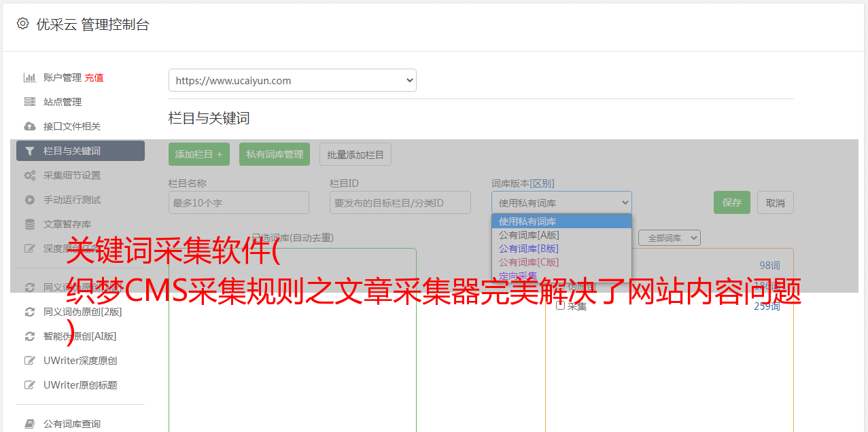Click the 批量添加栏目 button

click(x=355, y=154)
